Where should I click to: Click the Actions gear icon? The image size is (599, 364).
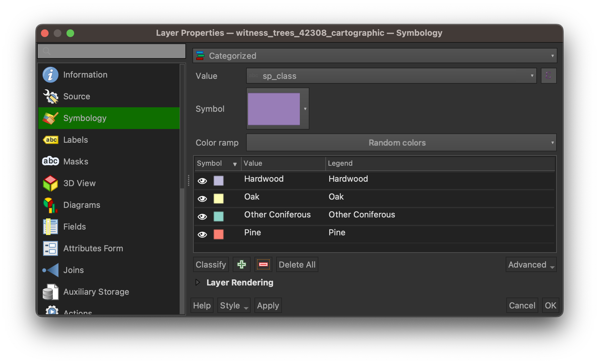pyautogui.click(x=52, y=310)
